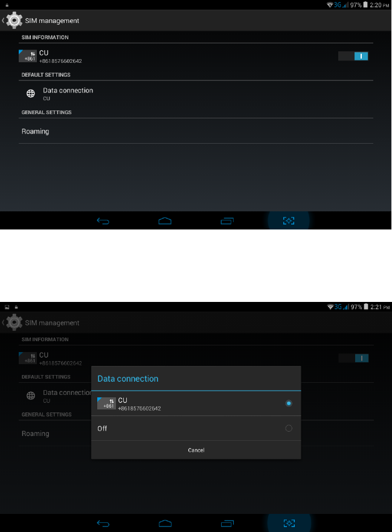This screenshot has height=532, width=392.
Task: Tap the screenshot icon in bottom navigation bar
Action: pyautogui.click(x=289, y=523)
